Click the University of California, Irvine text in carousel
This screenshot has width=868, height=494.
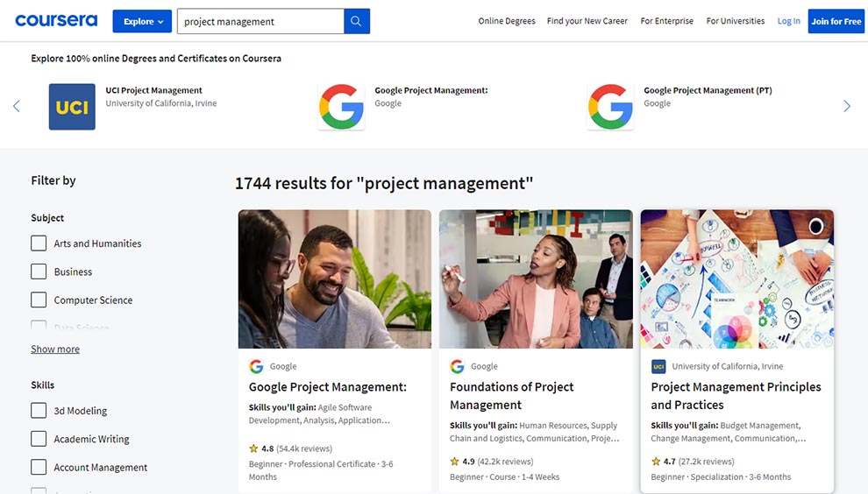pyautogui.click(x=161, y=103)
